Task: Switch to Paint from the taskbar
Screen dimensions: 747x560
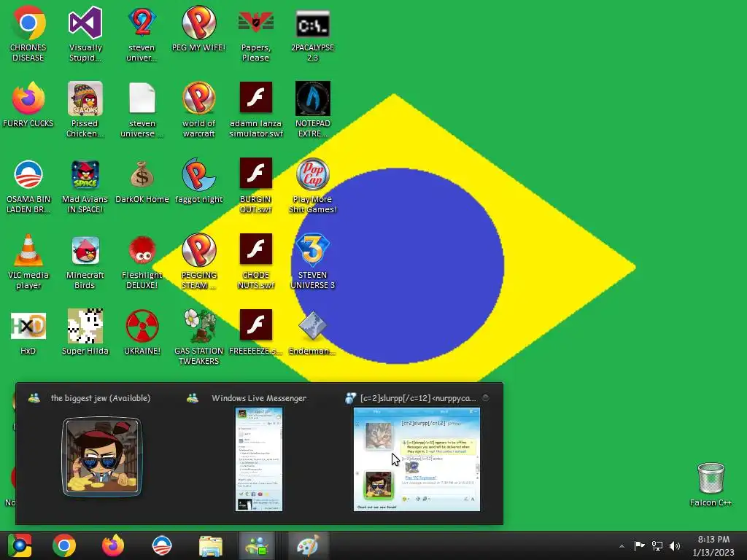Action: pyautogui.click(x=308, y=545)
